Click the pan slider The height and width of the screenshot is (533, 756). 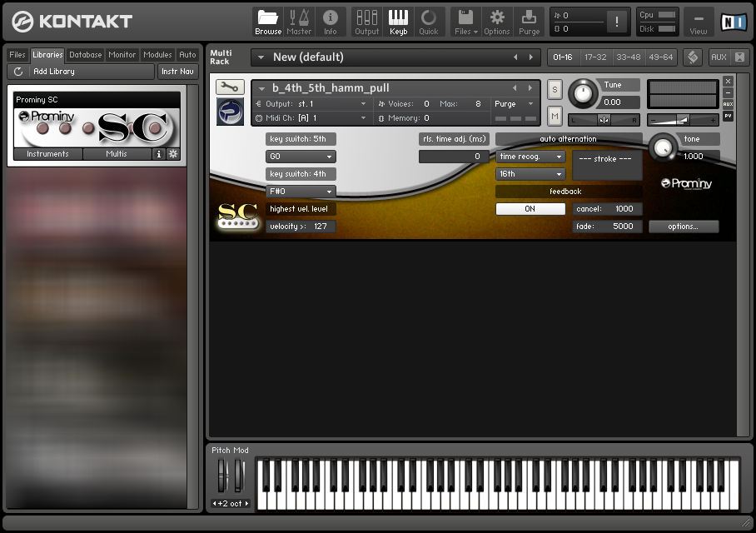[x=604, y=120]
